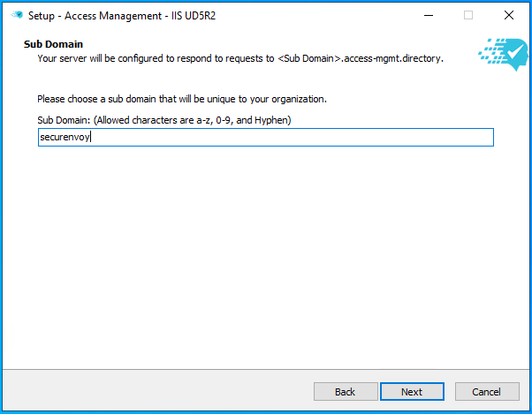Go Back to the previous setup page
Image resolution: width=532 pixels, height=414 pixels.
(x=345, y=392)
